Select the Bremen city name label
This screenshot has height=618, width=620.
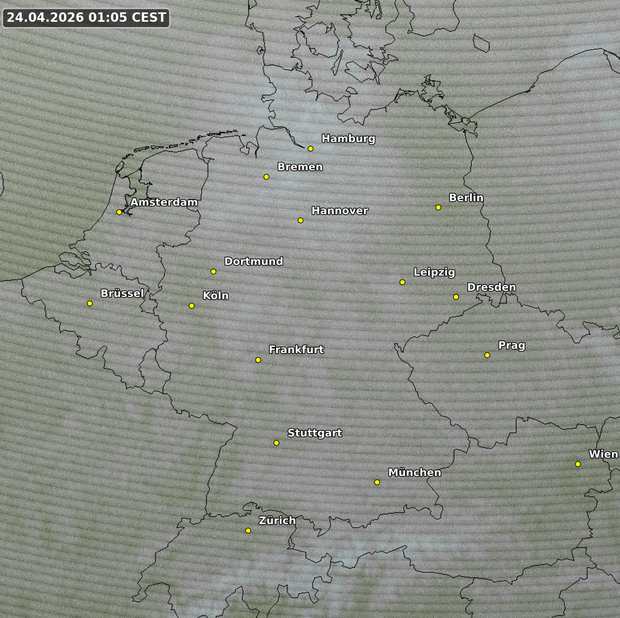(300, 167)
